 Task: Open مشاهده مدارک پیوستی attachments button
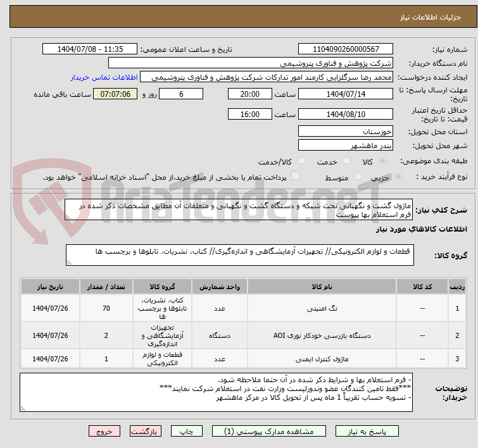pyautogui.click(x=263, y=431)
